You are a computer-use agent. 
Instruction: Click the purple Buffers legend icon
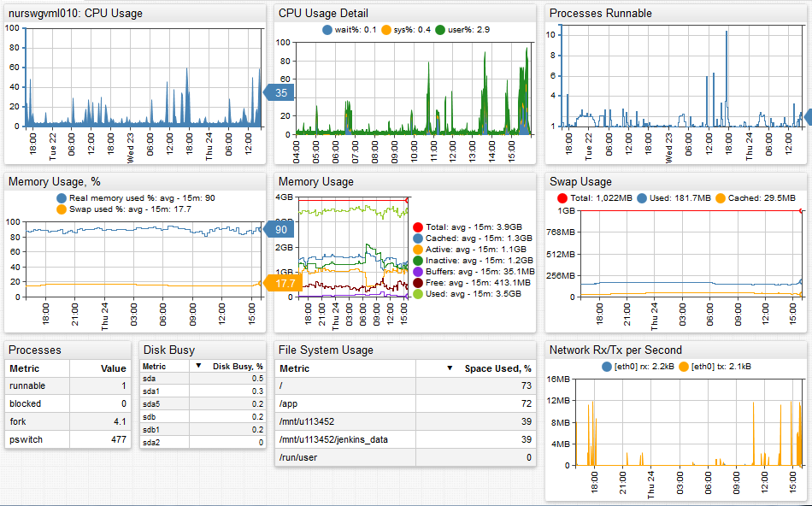(x=418, y=271)
